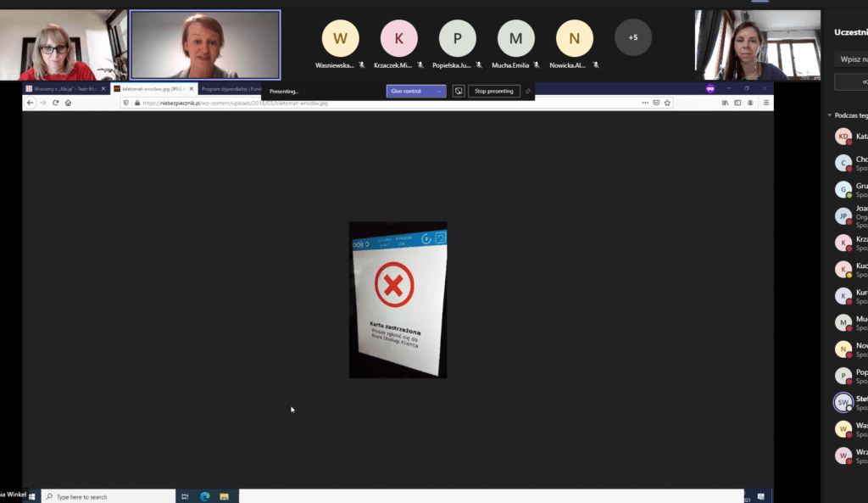Go back in the Firefox browser
868x503 pixels.
[31, 103]
